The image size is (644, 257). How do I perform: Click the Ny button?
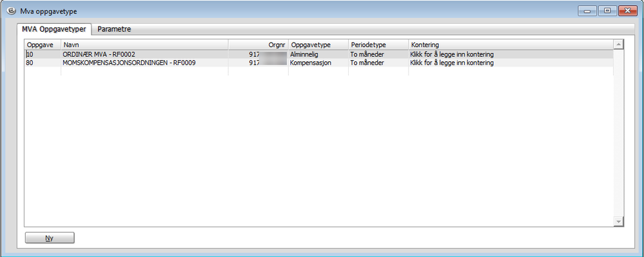[x=50, y=238]
